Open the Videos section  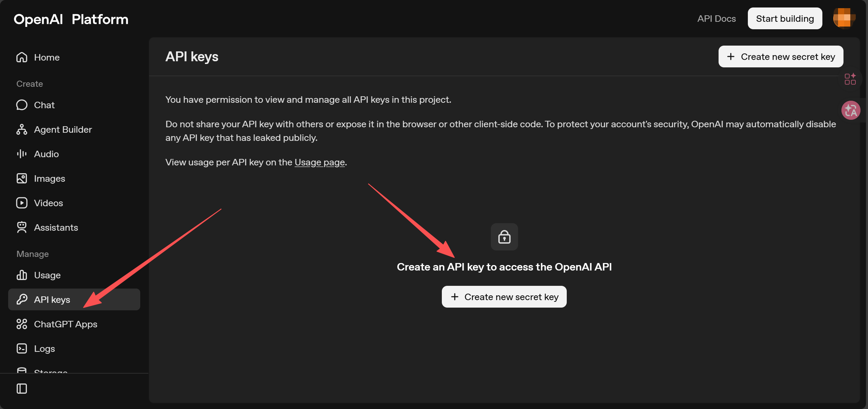point(48,203)
